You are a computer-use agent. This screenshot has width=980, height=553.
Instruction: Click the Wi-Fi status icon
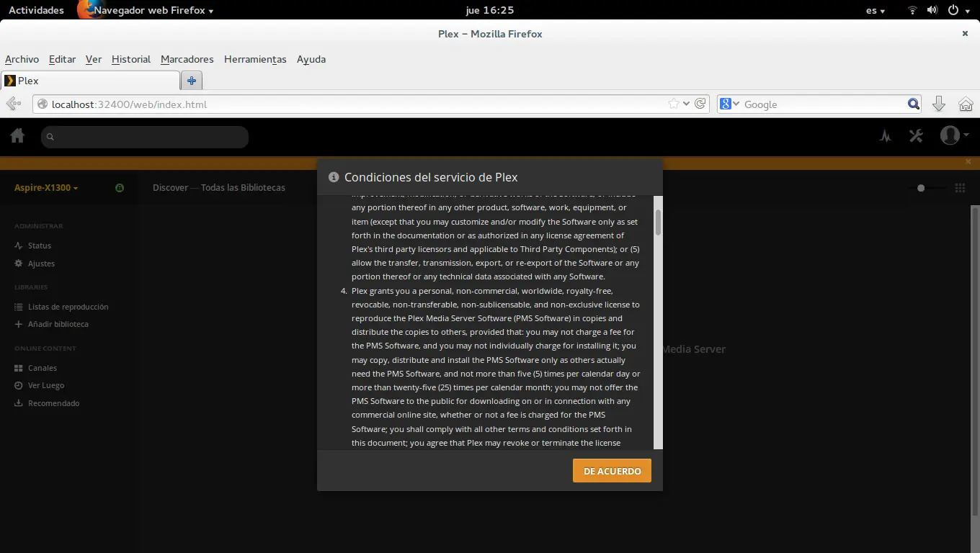pyautogui.click(x=912, y=10)
